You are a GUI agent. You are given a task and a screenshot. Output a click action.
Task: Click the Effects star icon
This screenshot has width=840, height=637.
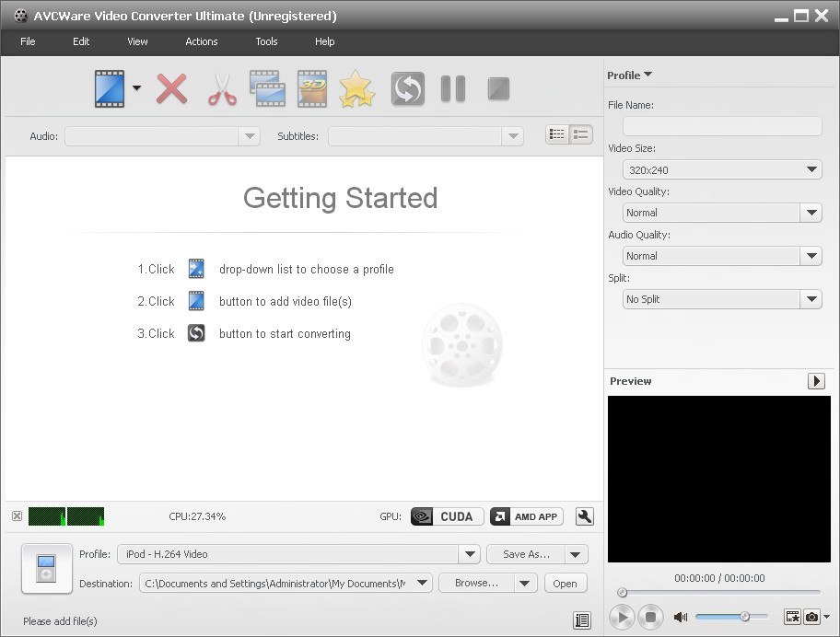pos(356,88)
